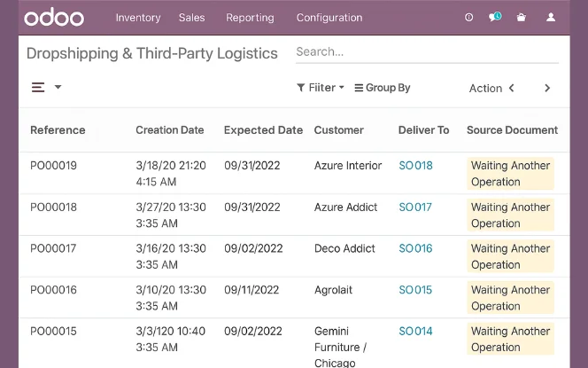Viewport: 588px width, 368px height.
Task: Expand the view switcher dropdown arrow
Action: pyautogui.click(x=58, y=87)
